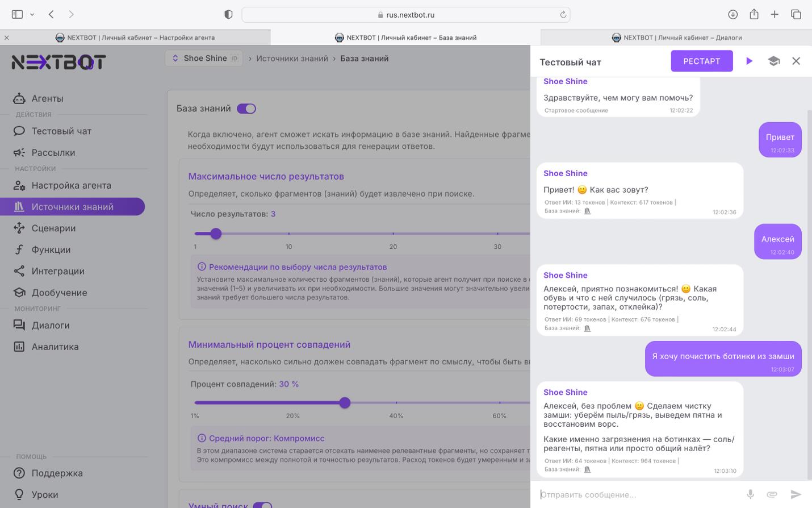Screen dimensions: 812x508
Task: Click the graduation cap training icon
Action: click(773, 61)
